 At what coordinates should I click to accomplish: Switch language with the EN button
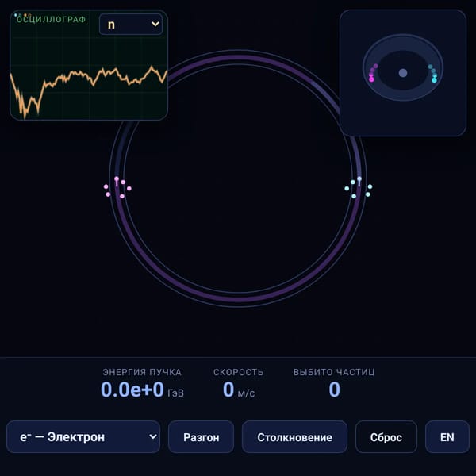point(447,437)
